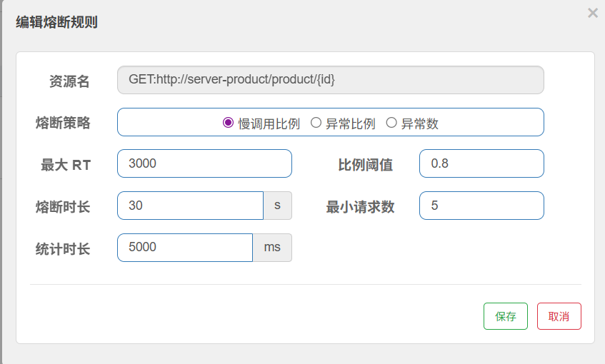Screen dimensions: 605x364
Task: Click the 最小请求数 input showing 5
Action: click(481, 206)
